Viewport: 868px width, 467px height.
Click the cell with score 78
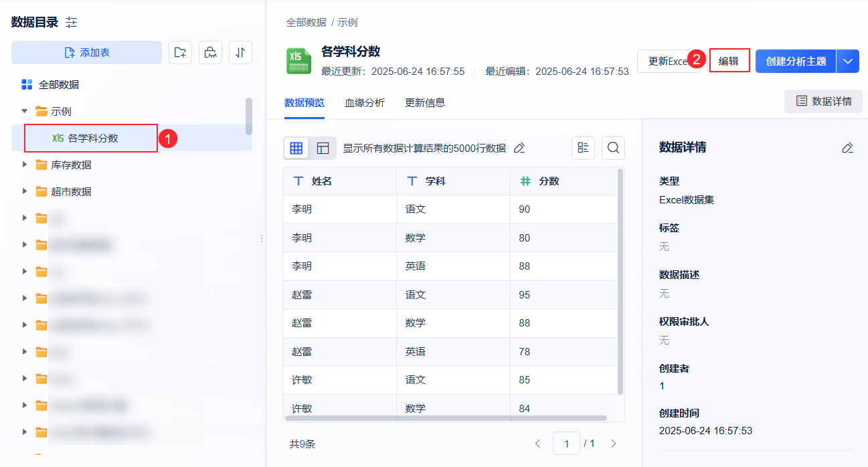[x=563, y=351]
